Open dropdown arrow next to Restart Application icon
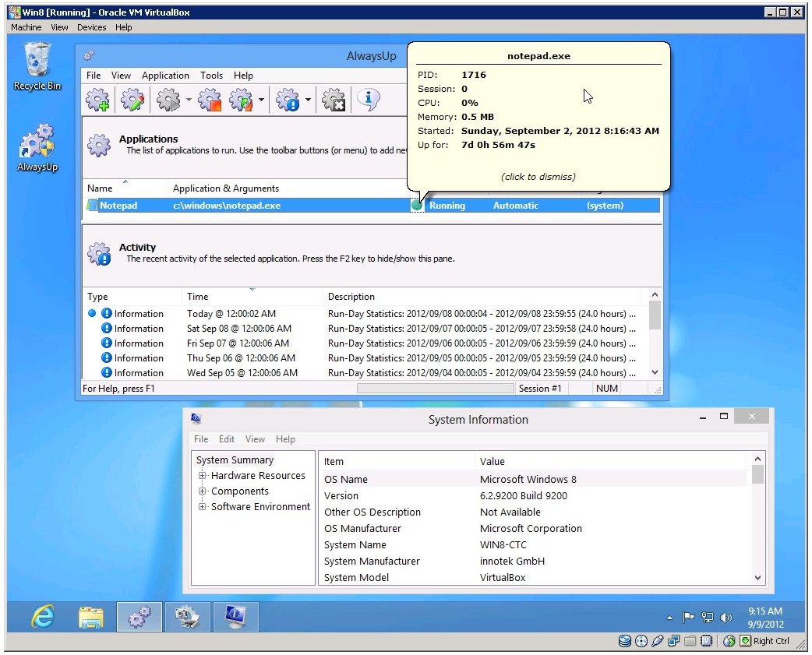This screenshot has width=812, height=655. [x=261, y=100]
